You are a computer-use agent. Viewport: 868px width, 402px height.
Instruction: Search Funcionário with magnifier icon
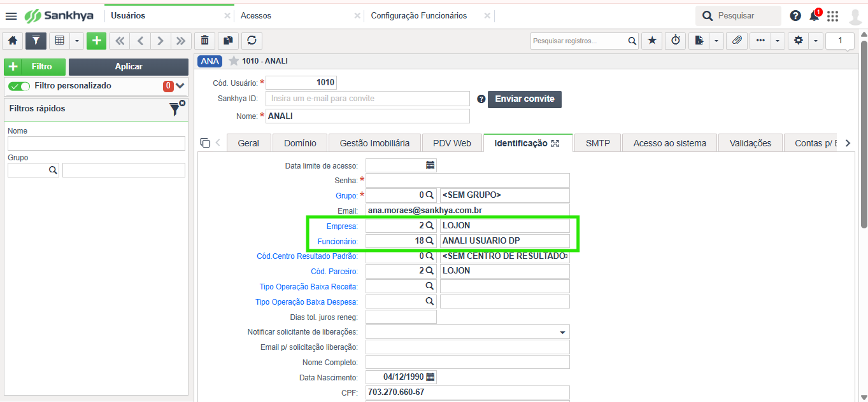click(x=430, y=240)
